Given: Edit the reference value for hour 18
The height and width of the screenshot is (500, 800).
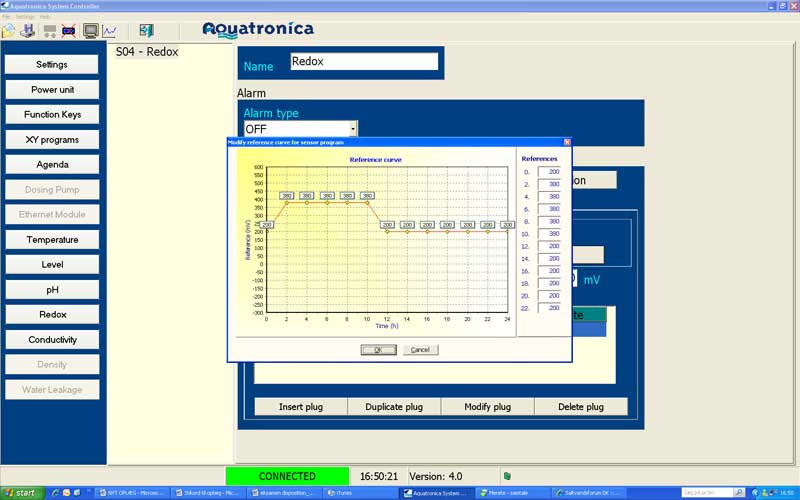Looking at the screenshot, I should point(549,283).
